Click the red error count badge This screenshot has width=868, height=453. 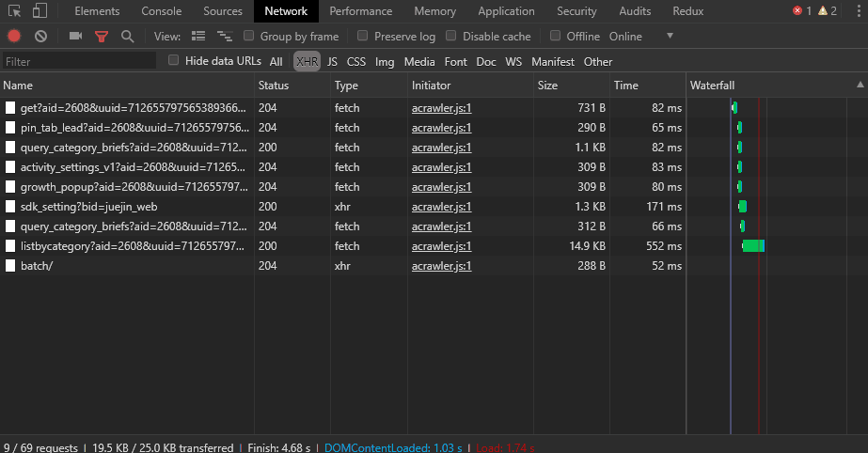point(801,11)
